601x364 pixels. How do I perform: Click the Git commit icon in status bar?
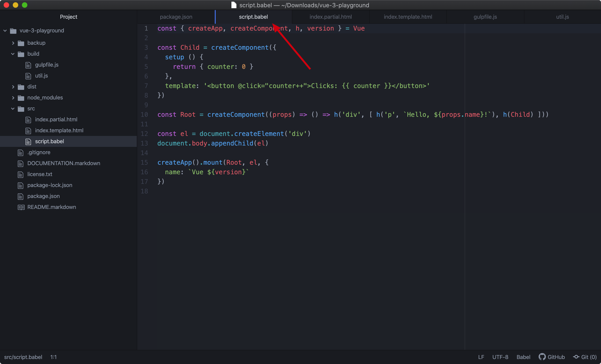coord(576,357)
